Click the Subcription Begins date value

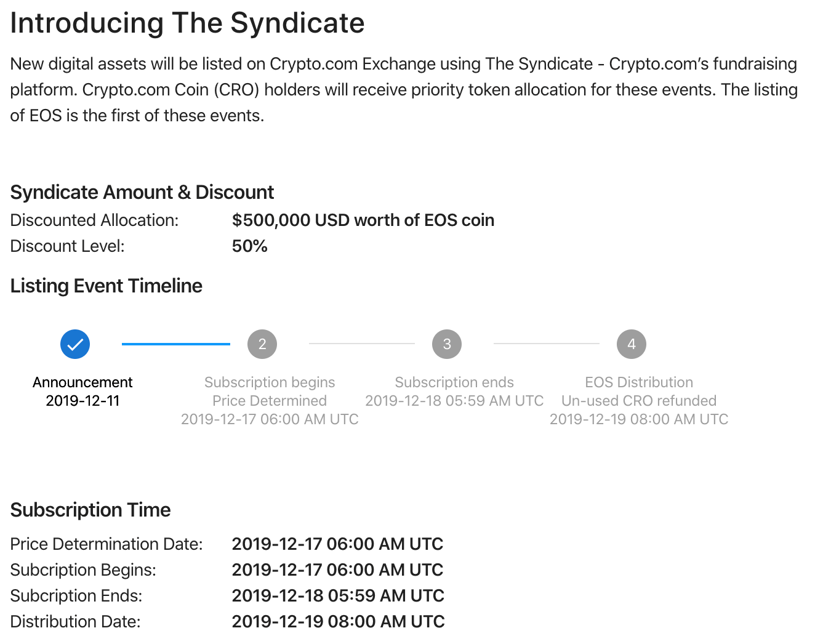(x=337, y=570)
